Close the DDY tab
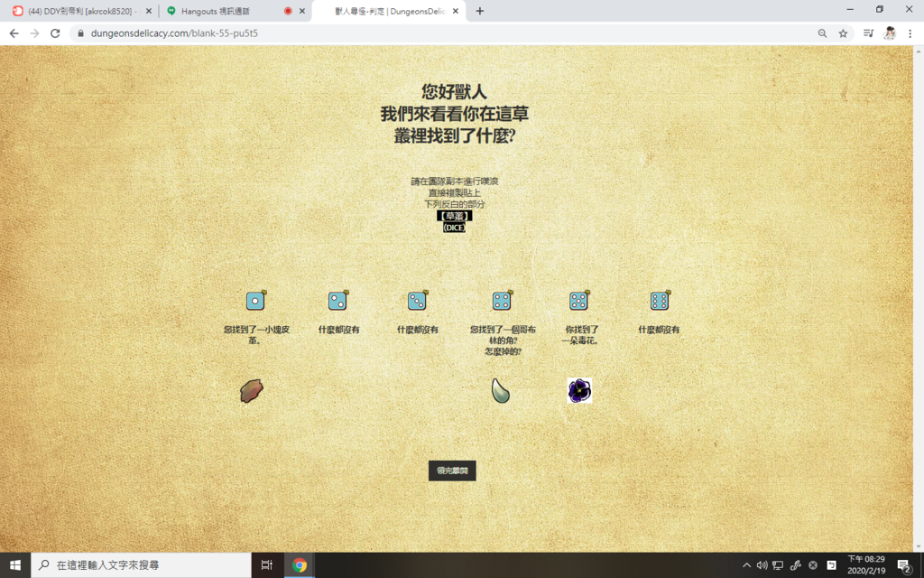 pyautogui.click(x=149, y=11)
